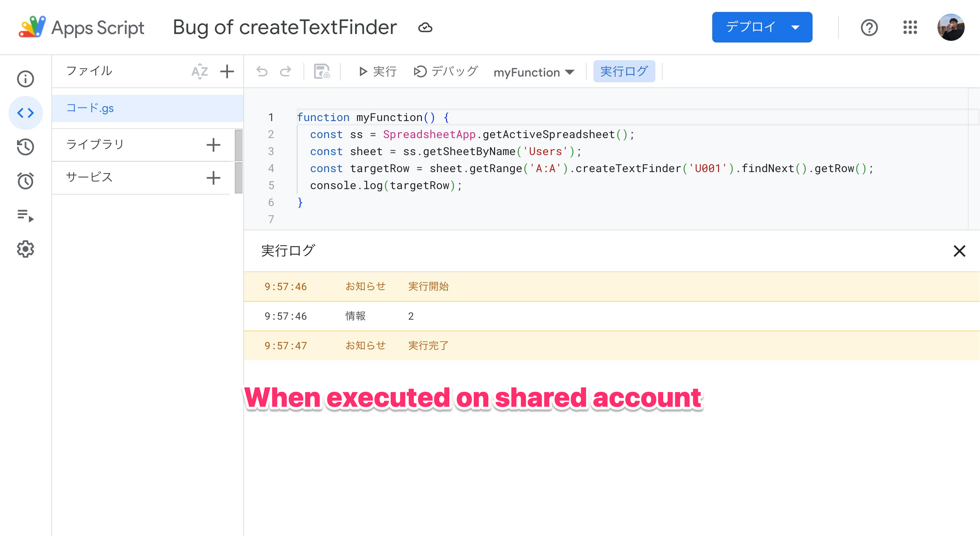Screen dimensions: 980x536
Task: Open the デプロイ deploy dropdown arrow
Action: click(x=795, y=27)
